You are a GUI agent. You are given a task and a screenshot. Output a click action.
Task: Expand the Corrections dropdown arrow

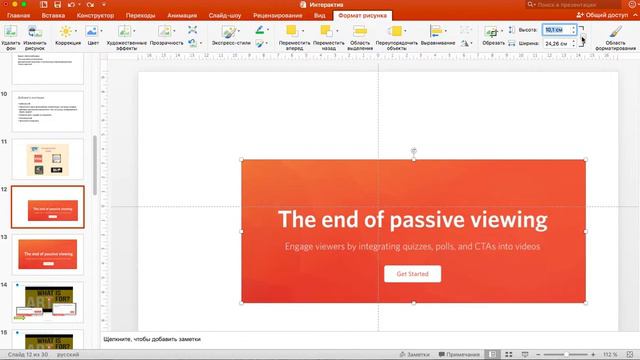pos(76,31)
